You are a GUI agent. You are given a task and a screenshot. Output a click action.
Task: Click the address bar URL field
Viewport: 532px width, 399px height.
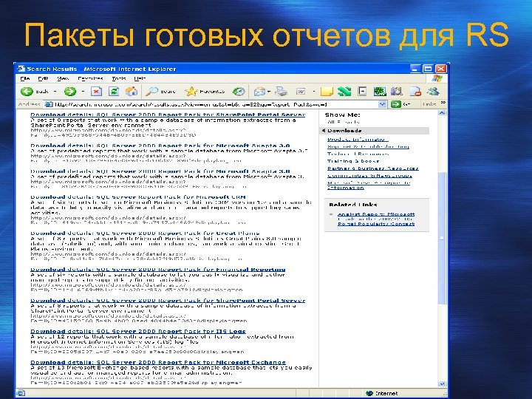click(x=216, y=104)
